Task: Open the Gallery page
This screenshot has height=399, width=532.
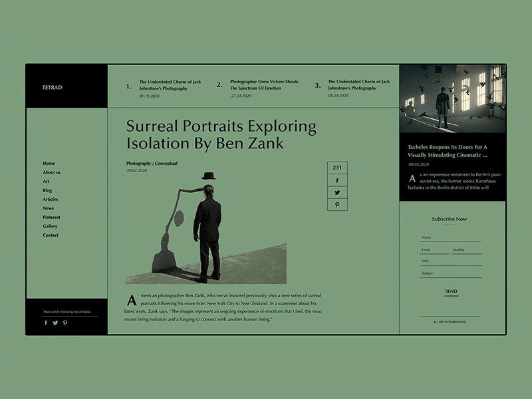Action: coord(50,226)
